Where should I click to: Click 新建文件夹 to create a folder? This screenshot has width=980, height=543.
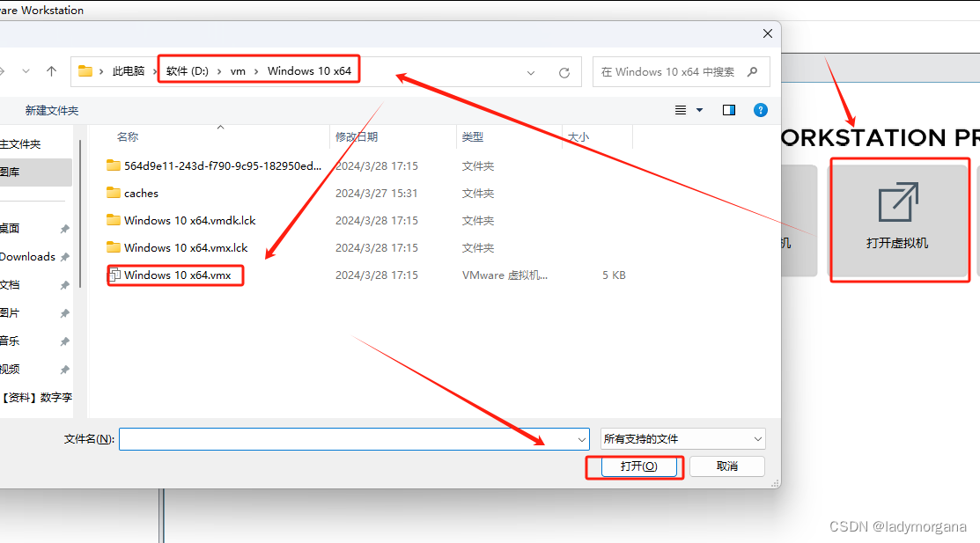click(52, 111)
